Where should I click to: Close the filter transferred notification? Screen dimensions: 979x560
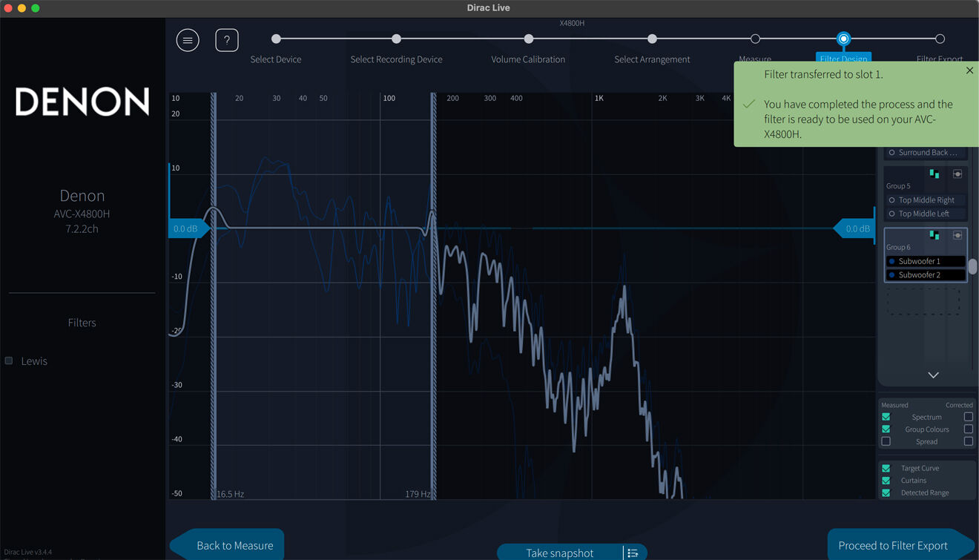pyautogui.click(x=969, y=70)
